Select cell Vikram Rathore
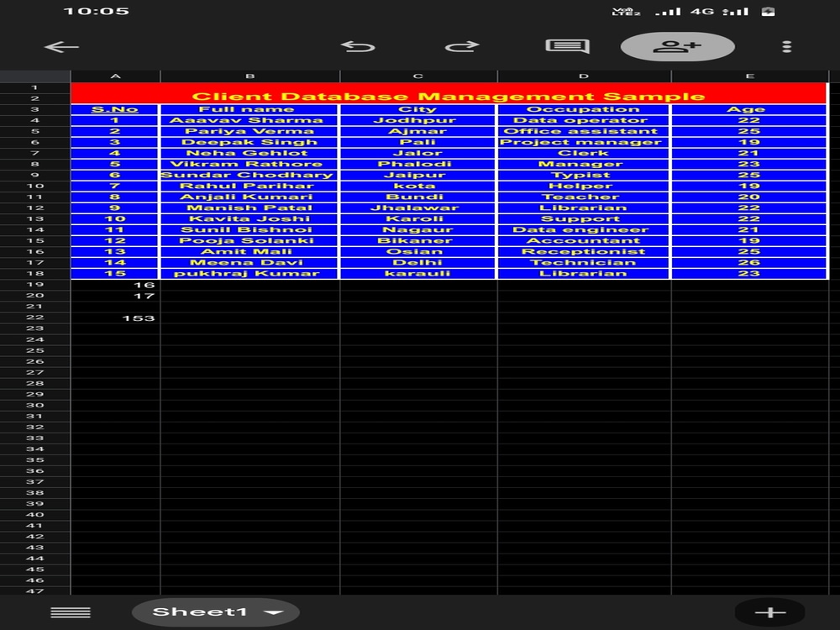The width and height of the screenshot is (840, 630). [249, 164]
